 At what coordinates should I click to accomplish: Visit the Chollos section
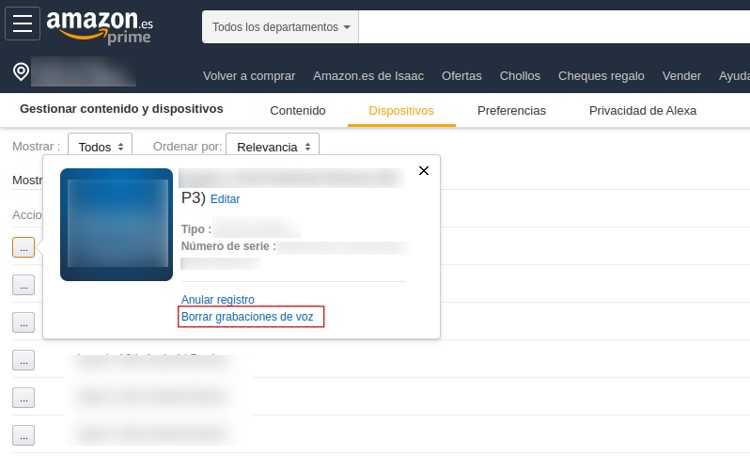pos(520,76)
